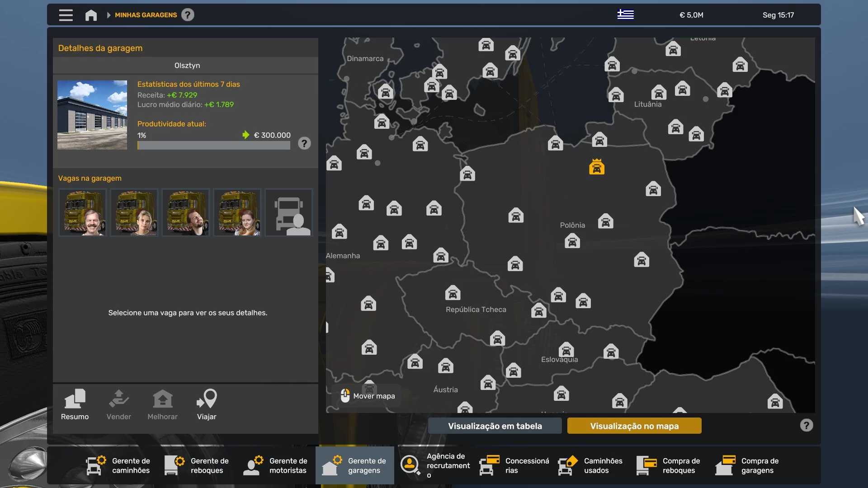Go to the home screen icon
The width and height of the screenshot is (868, 488).
pyautogui.click(x=91, y=15)
